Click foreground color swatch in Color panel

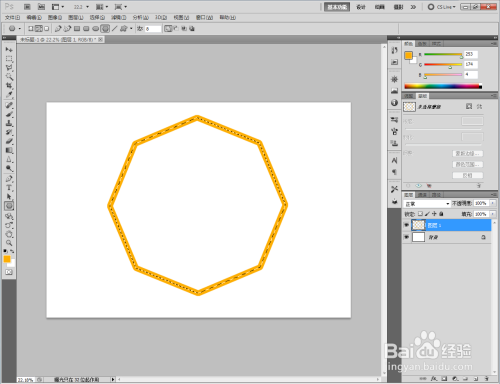408,55
